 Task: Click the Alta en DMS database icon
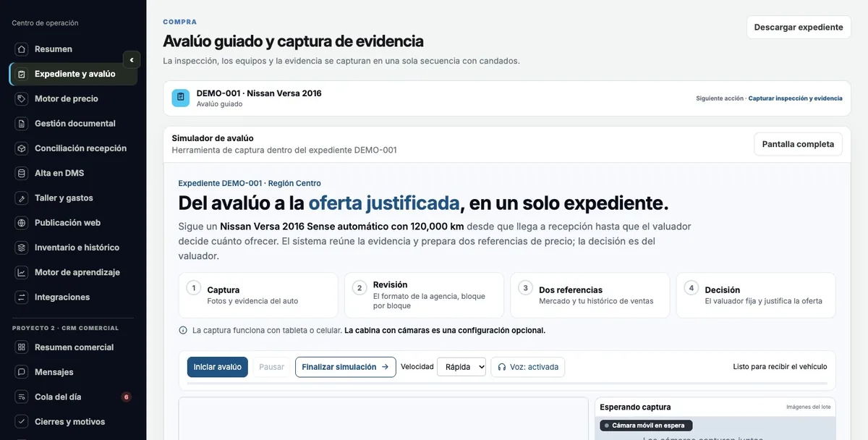(x=21, y=173)
